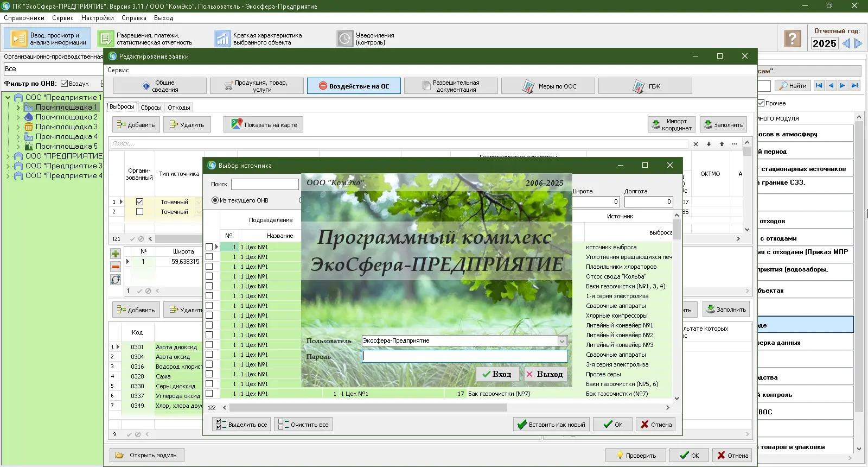Click red minus delete-row icon

116,267
